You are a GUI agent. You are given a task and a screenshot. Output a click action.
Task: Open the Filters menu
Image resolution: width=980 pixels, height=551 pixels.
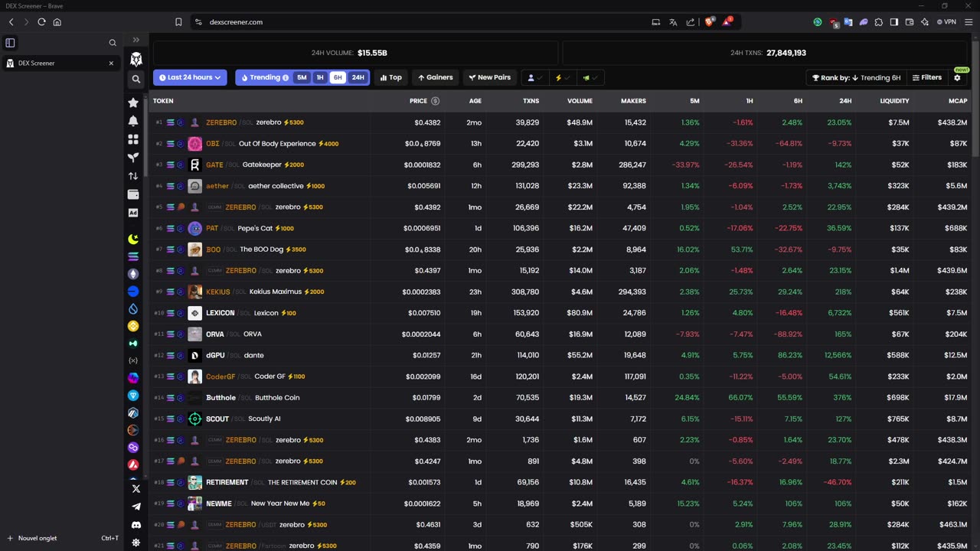tap(927, 77)
